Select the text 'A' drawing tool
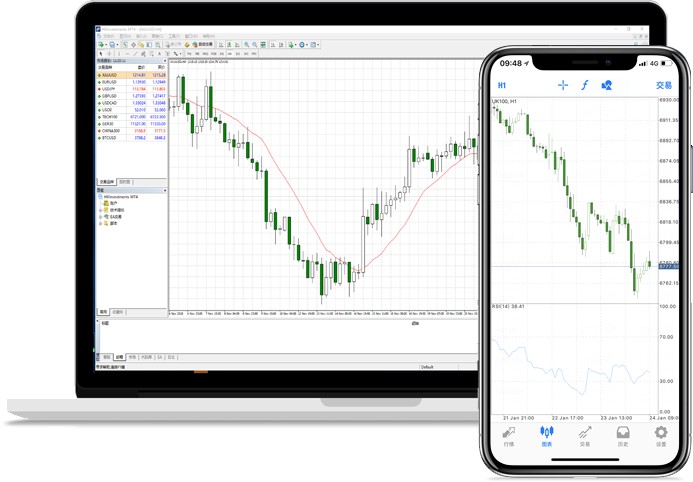693x482 pixels. [159, 53]
